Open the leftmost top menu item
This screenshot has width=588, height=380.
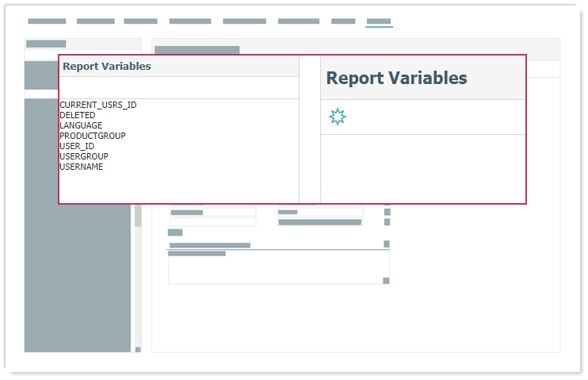coord(47,21)
